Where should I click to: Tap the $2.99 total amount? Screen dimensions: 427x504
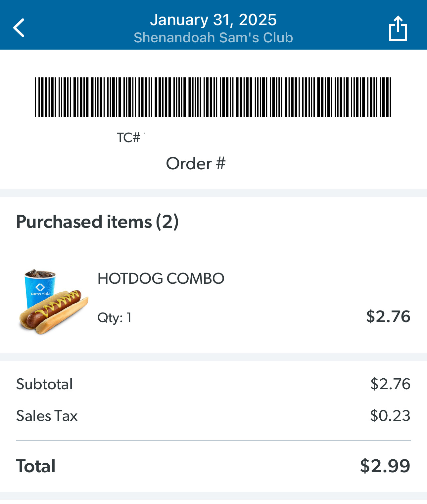point(385,466)
